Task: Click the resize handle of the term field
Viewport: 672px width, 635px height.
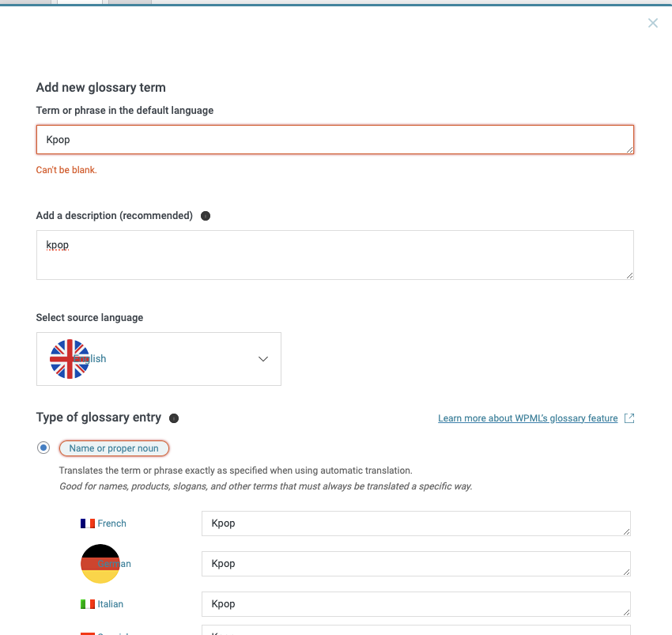Action: point(629,149)
